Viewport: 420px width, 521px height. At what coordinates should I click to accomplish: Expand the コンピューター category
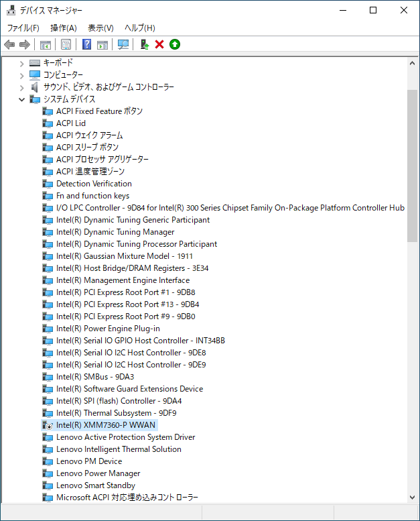click(22, 76)
